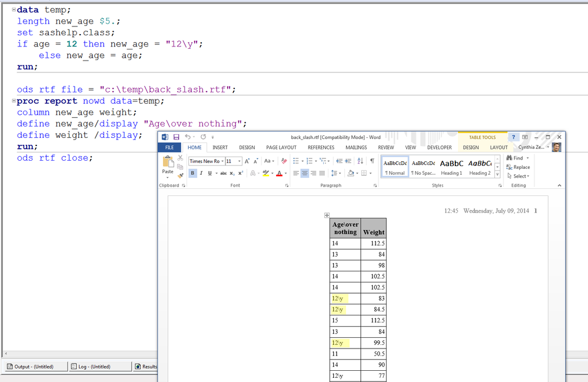The width and height of the screenshot is (588, 382).
Task: Open the PAGE LAYOUT ribbon tab
Action: [281, 148]
